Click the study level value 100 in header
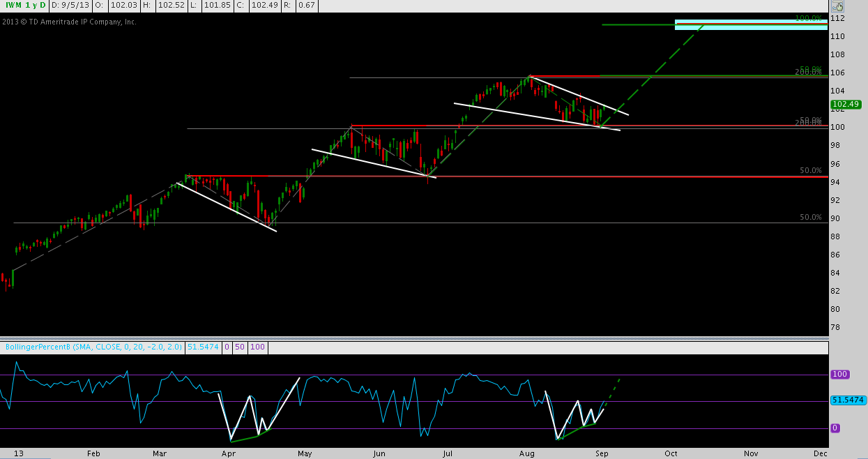Image resolution: width=868 pixels, height=459 pixels. coord(257,347)
